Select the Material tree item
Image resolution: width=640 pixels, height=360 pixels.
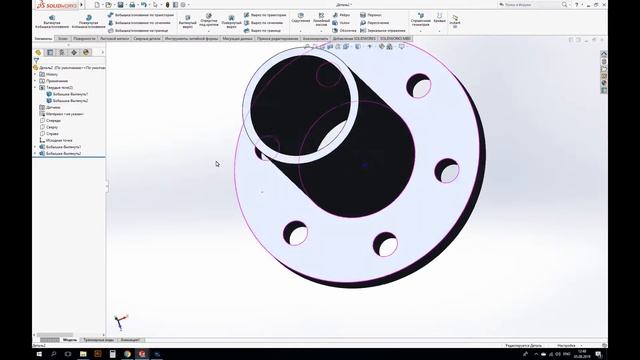[62, 114]
